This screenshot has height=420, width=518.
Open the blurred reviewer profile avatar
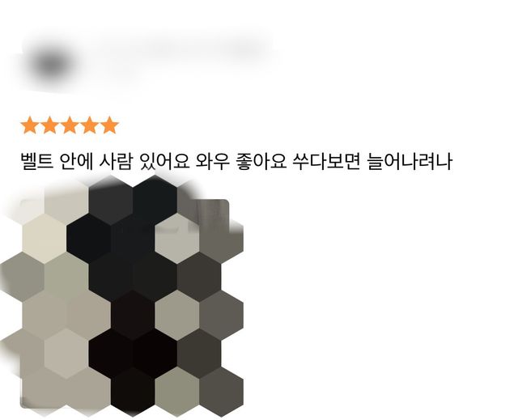coord(51,64)
